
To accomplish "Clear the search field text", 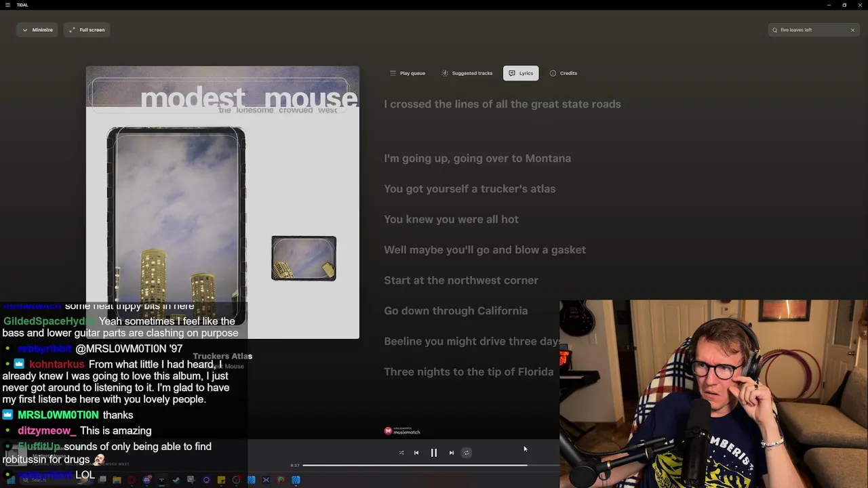I will click(x=852, y=30).
